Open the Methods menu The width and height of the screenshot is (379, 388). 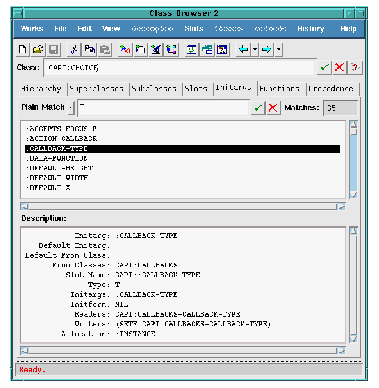270,29
